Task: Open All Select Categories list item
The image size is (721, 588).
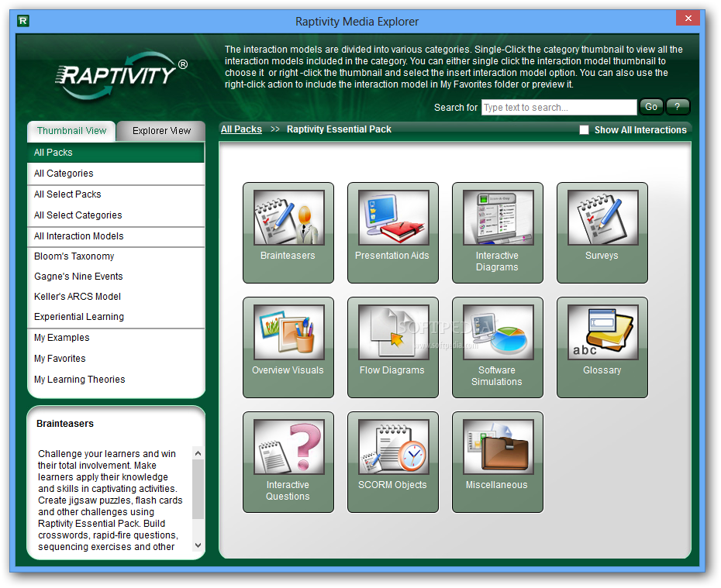Action: (x=116, y=215)
